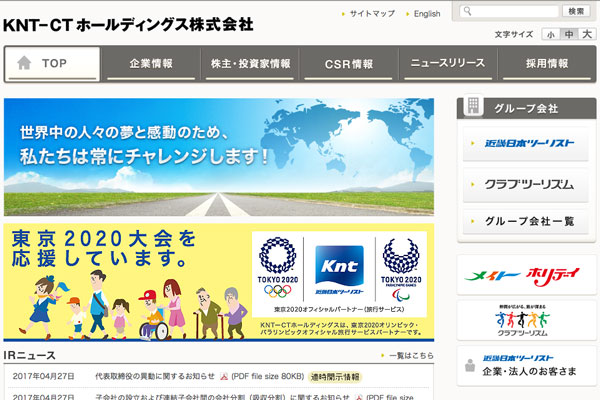Screen dimensions: 600x400
Task: Click the world map hero banner
Action: pyautogui.click(x=219, y=157)
